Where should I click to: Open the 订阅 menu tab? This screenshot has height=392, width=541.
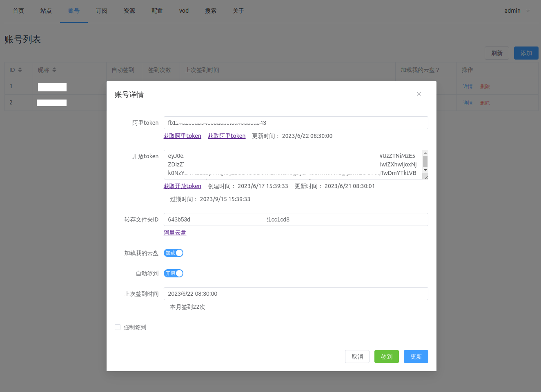(x=102, y=11)
